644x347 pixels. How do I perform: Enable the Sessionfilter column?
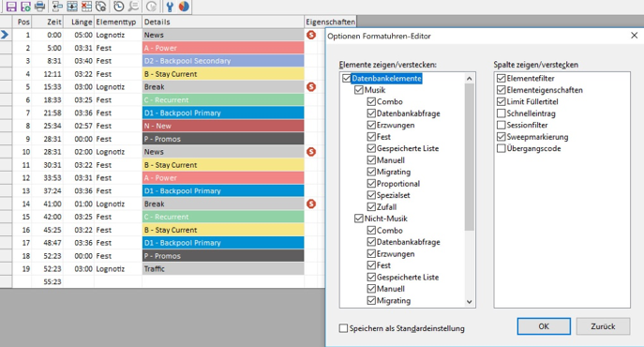point(502,125)
